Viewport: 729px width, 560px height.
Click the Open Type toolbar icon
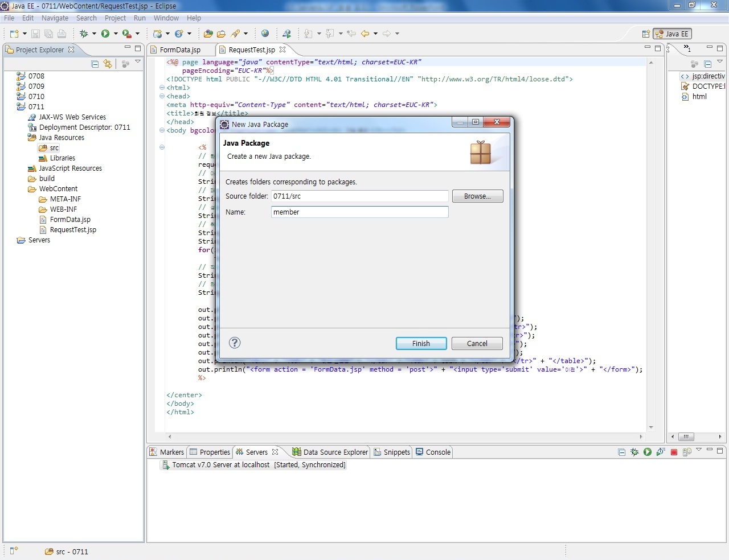pos(208,34)
